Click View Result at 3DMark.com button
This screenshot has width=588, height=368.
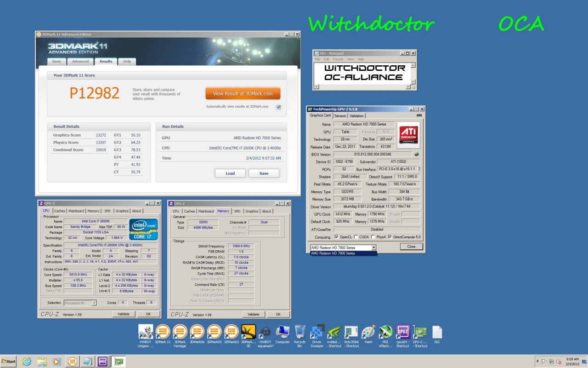243,93
